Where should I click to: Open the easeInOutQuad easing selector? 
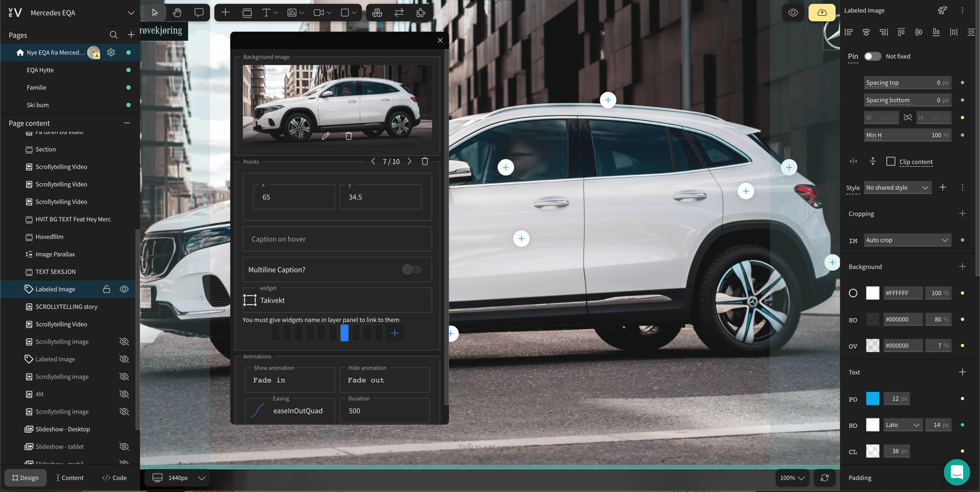tap(290, 411)
